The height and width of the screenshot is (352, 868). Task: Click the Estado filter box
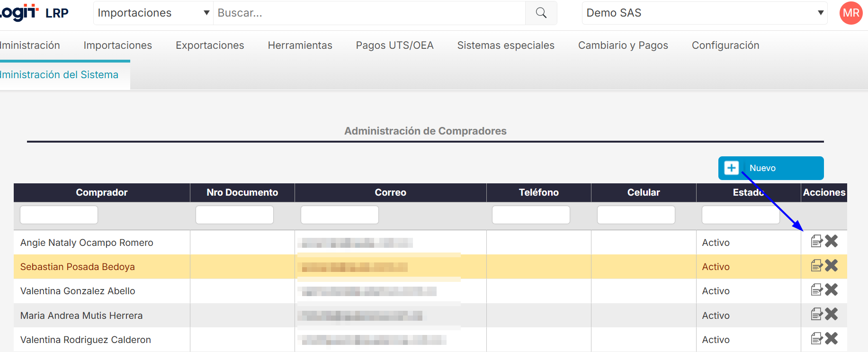coord(741,215)
